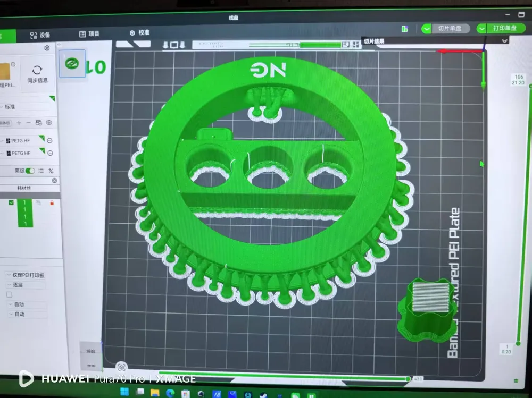Click the color scheme icon near 切片单盘
This screenshot has width=532, height=398.
click(404, 29)
